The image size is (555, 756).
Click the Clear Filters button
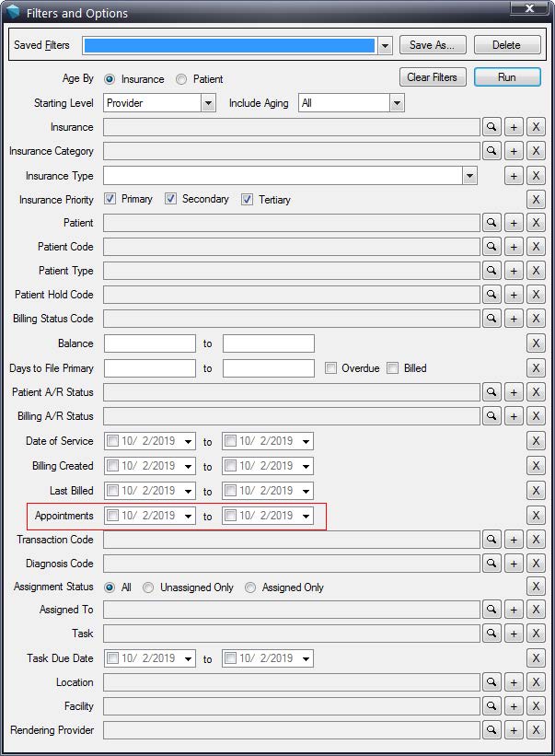pos(433,77)
